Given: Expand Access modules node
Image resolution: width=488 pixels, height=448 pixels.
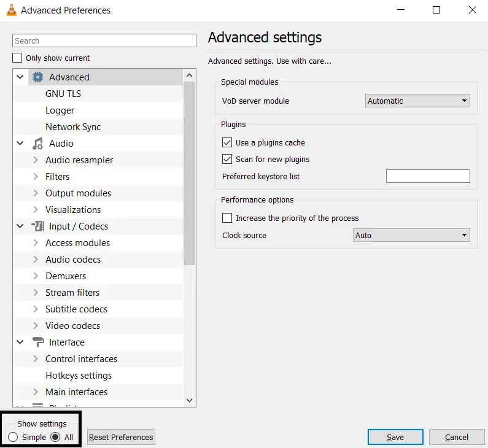Looking at the screenshot, I should [36, 242].
